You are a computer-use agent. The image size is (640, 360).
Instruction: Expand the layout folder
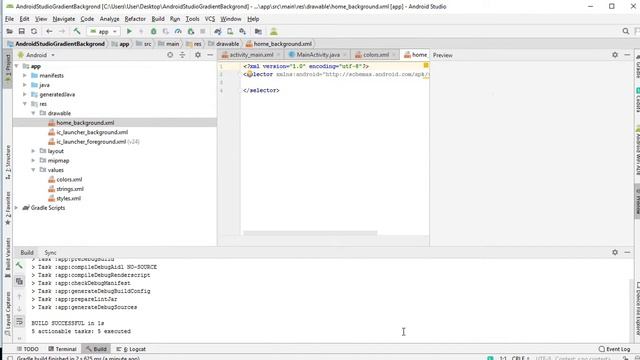click(x=33, y=151)
